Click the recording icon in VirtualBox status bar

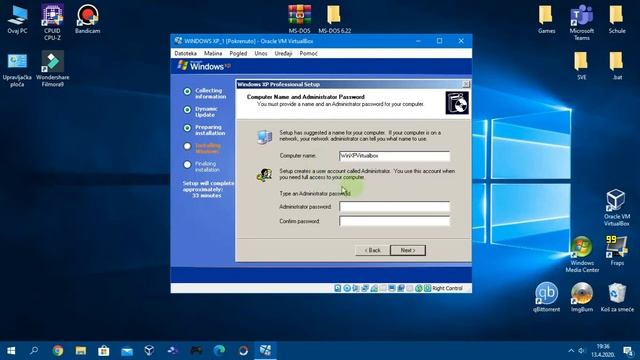[401, 288]
